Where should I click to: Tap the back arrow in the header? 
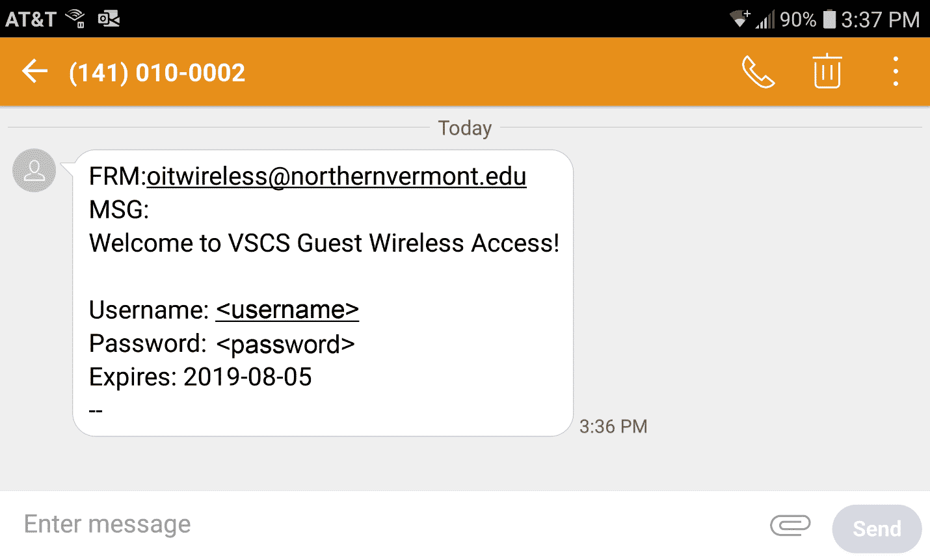pos(35,72)
